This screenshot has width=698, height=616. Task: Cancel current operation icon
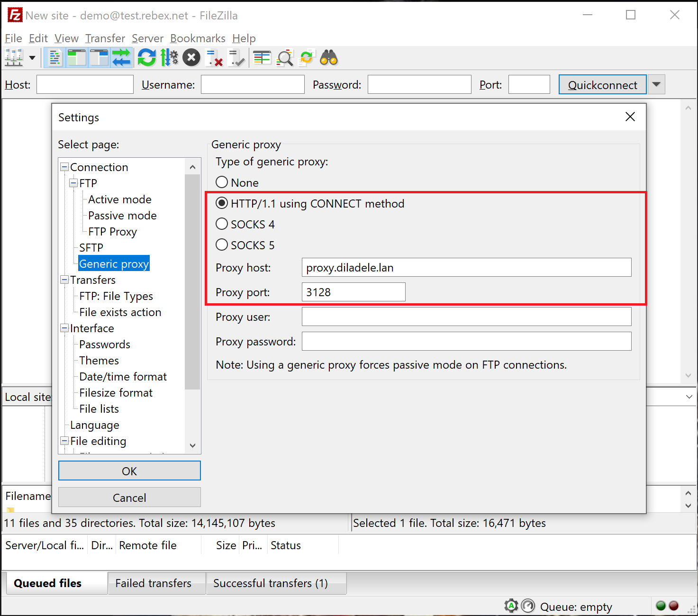(191, 58)
